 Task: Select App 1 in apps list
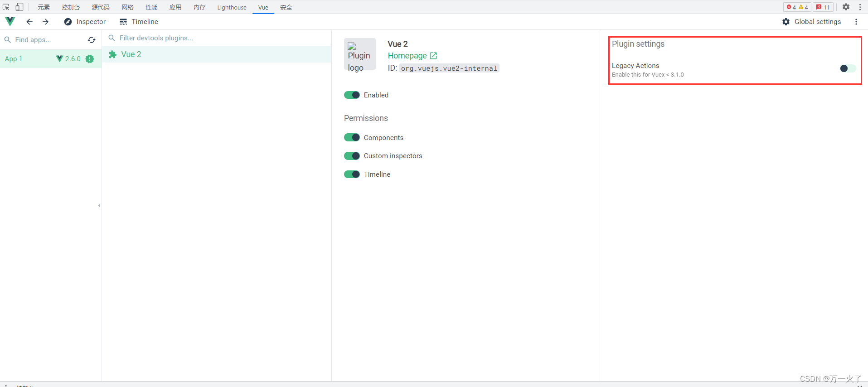point(51,59)
